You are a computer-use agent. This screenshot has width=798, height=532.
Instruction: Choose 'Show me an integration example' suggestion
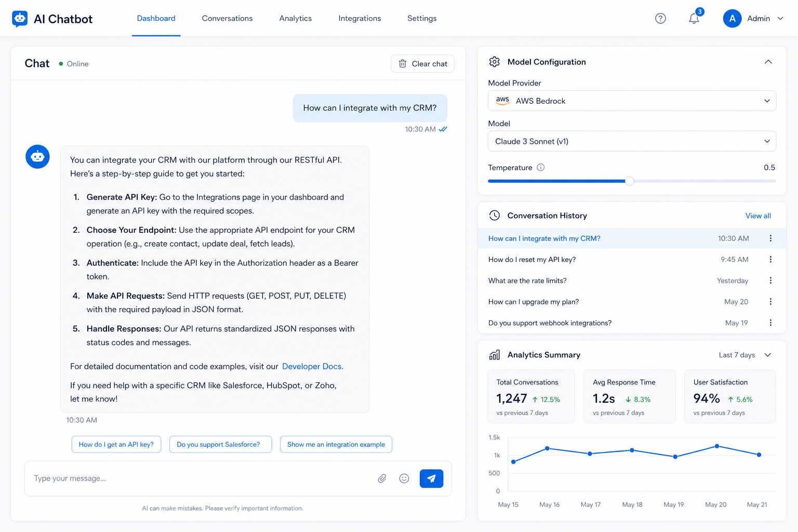point(336,444)
